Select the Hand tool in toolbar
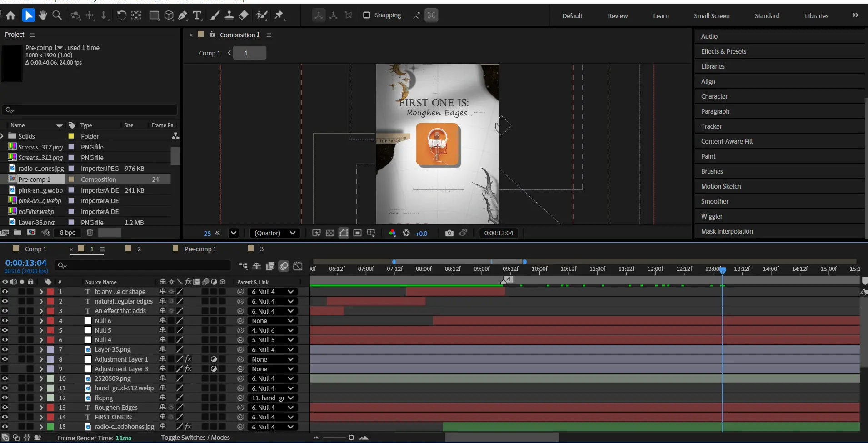Screen dimensions: 868x443 (43, 15)
